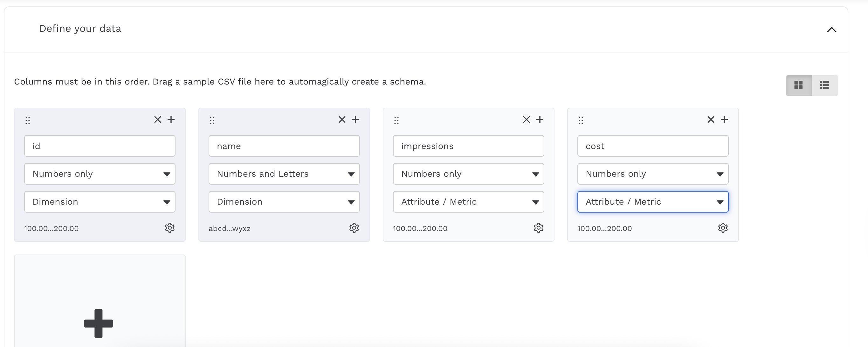Open impressions Attribute / Metric dropdown
The image size is (868, 347).
click(468, 202)
